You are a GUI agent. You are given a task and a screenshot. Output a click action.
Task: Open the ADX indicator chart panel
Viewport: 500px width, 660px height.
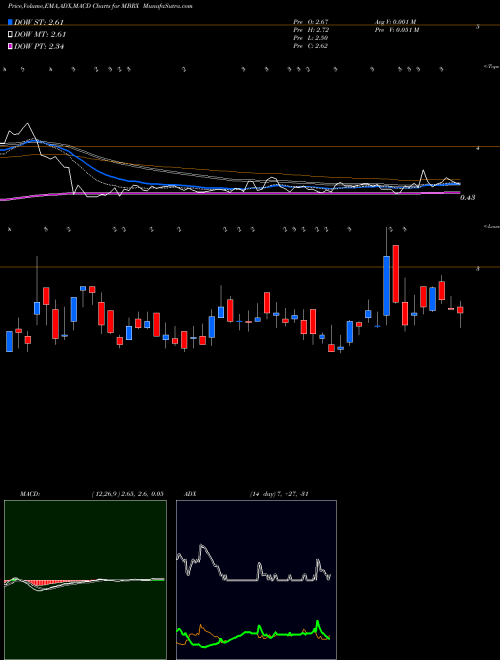pos(256,580)
